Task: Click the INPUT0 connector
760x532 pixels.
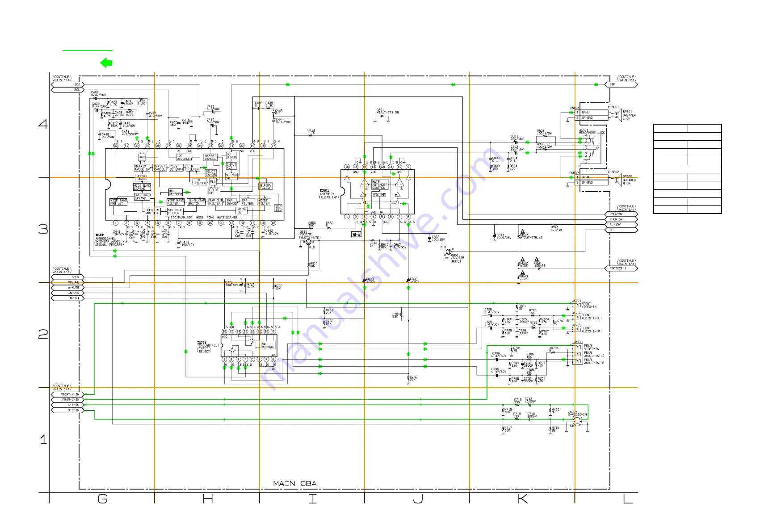Action: (68, 293)
